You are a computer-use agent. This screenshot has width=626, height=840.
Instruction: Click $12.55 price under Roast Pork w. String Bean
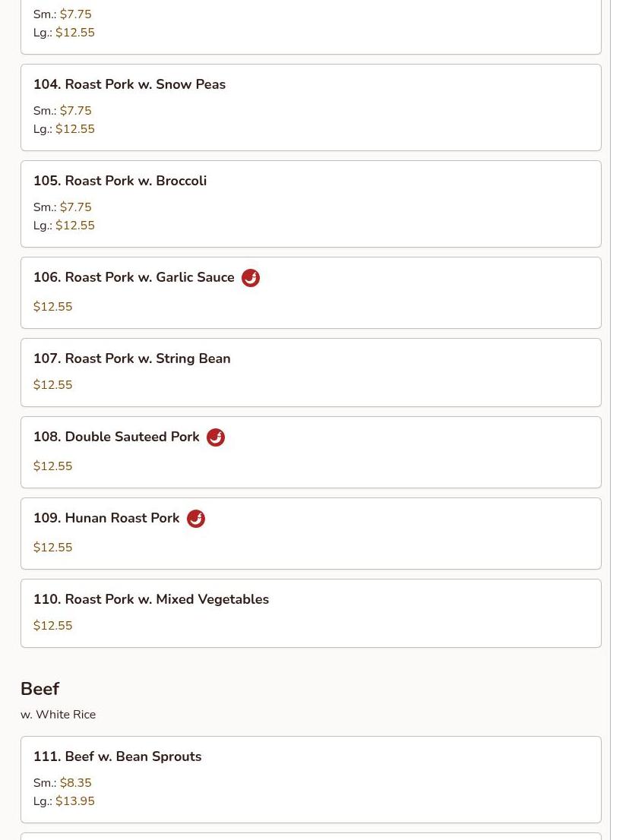[53, 385]
